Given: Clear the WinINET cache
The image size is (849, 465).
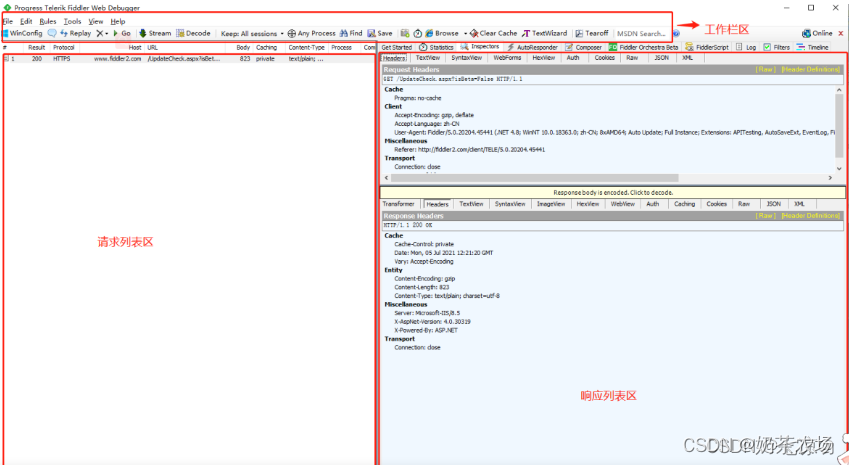Looking at the screenshot, I should (493, 33).
